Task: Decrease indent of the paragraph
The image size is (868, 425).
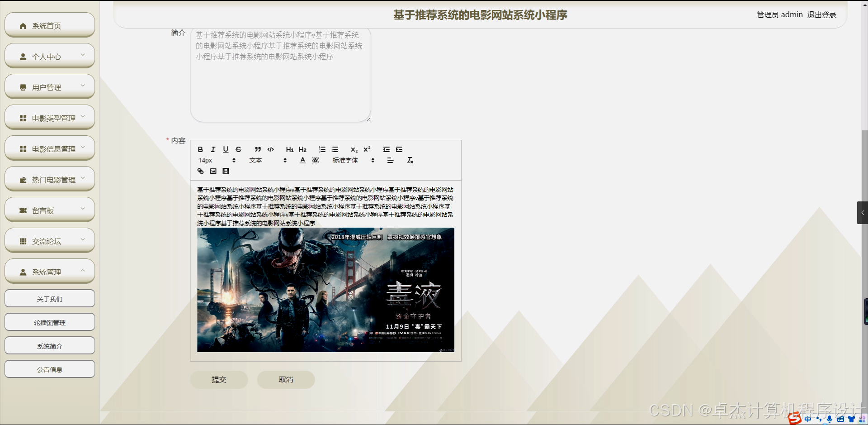Action: coord(386,149)
